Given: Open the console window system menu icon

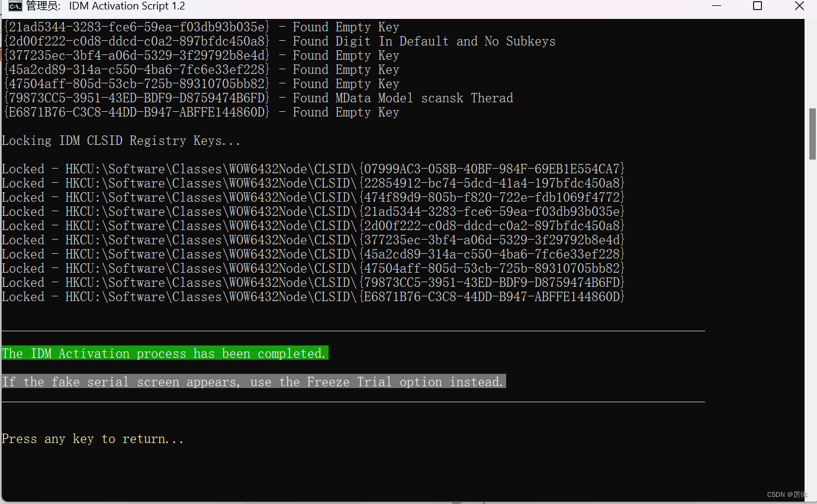Looking at the screenshot, I should [x=15, y=7].
